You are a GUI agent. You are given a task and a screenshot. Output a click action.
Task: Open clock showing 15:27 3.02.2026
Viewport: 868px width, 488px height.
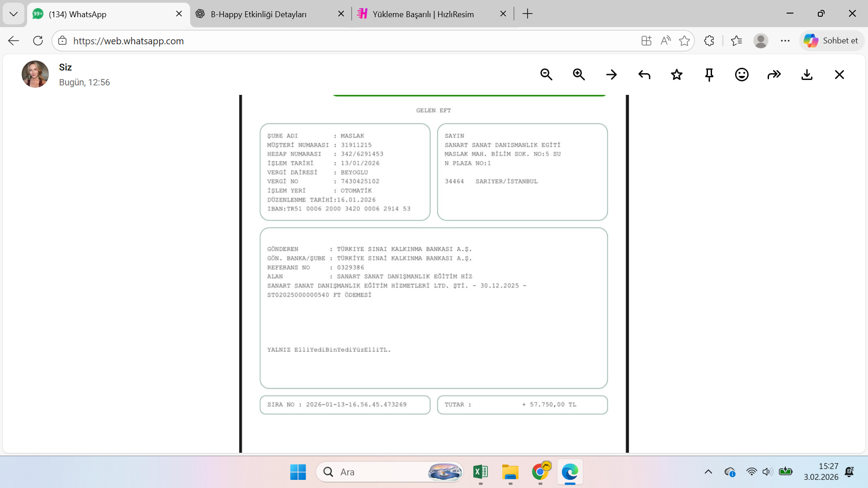pos(821,472)
